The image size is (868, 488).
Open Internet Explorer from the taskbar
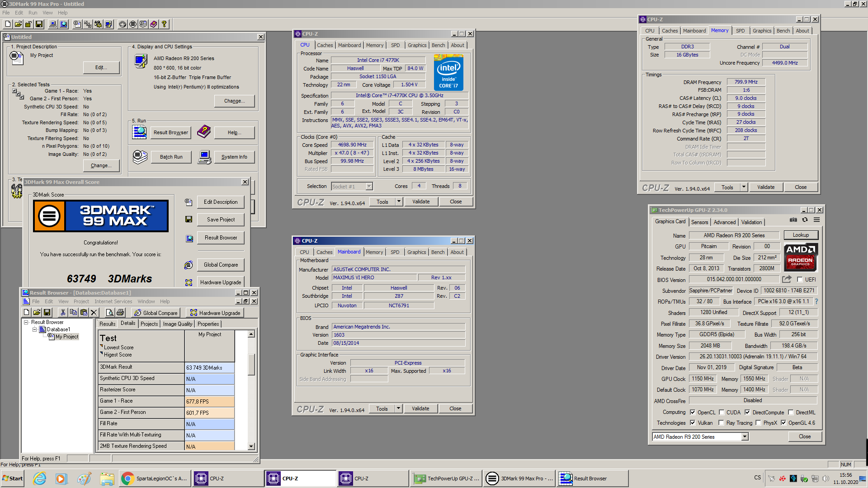tap(40, 479)
